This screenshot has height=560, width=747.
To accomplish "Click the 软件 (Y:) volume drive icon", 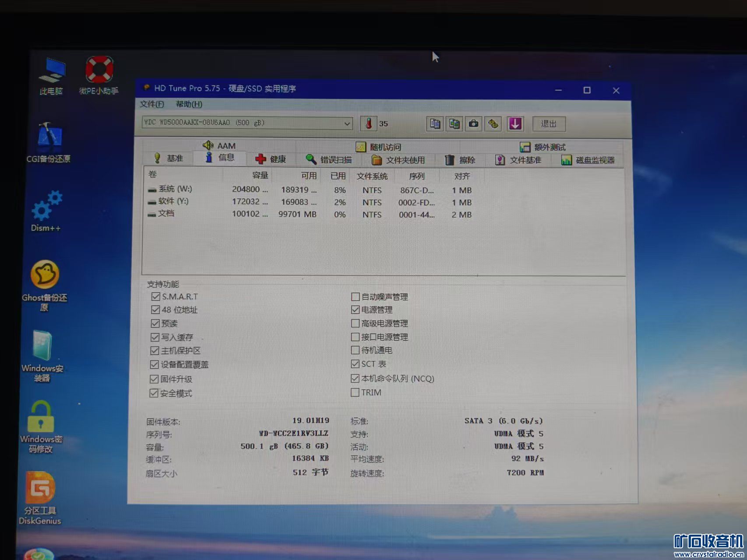I will click(x=152, y=202).
